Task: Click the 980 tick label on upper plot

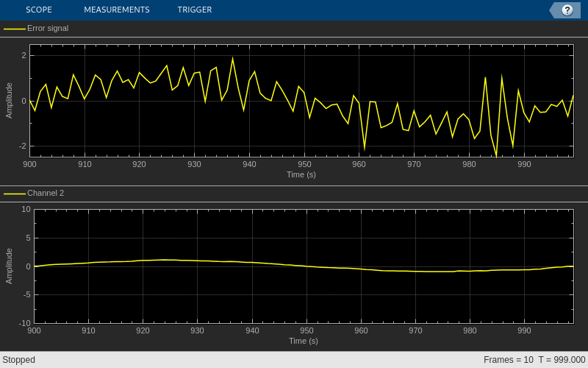Action: click(469, 164)
